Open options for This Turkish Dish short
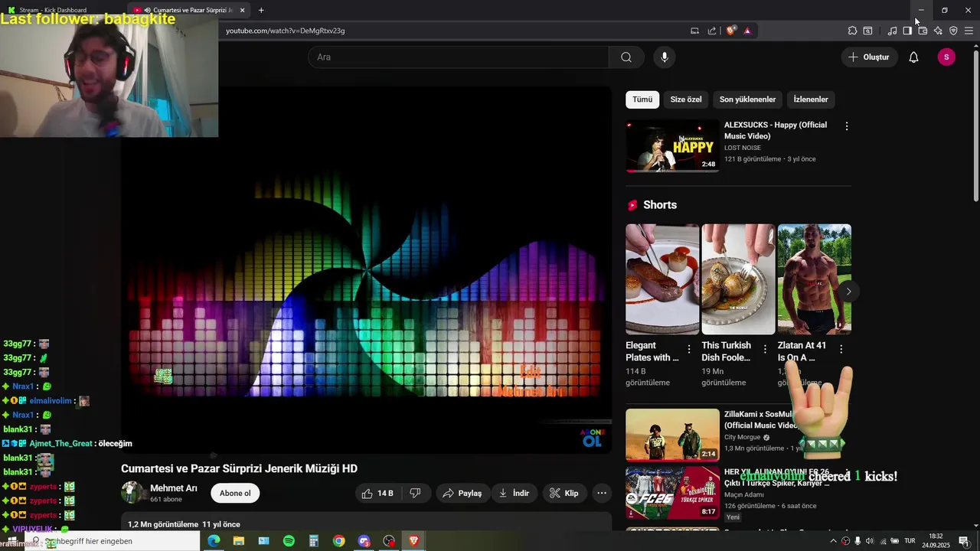 click(764, 349)
